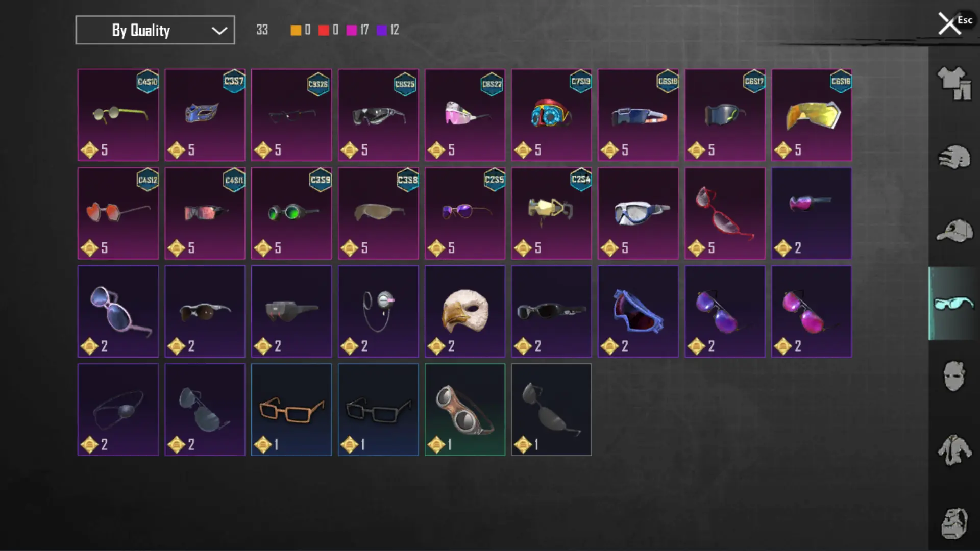This screenshot has width=980, height=551.
Task: Pick the orange rectangular frame glasses
Action: coord(291,410)
